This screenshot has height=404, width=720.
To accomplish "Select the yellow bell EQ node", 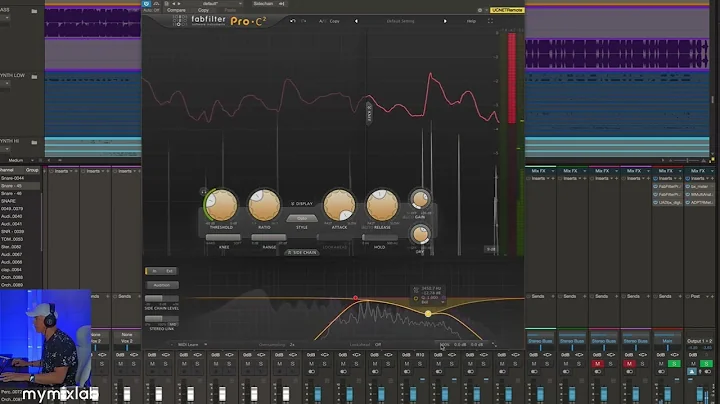I will click(x=428, y=314).
